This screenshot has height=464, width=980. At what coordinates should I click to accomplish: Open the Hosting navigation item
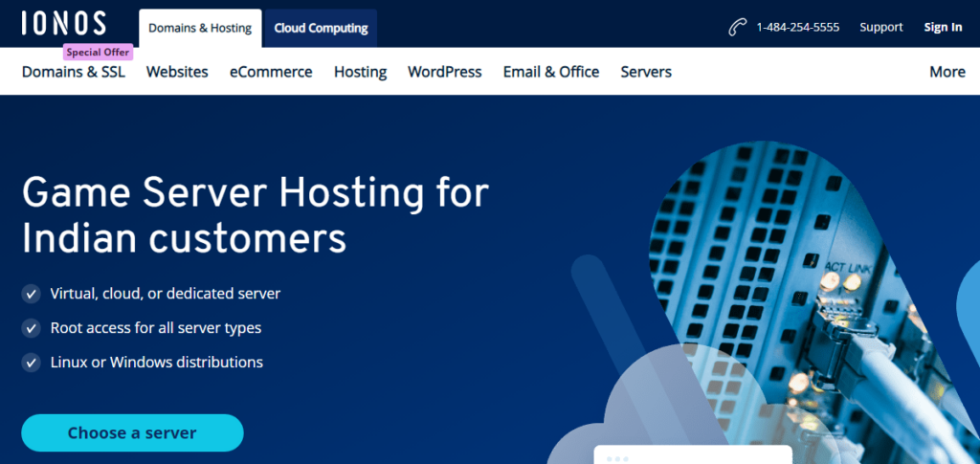[x=360, y=72]
